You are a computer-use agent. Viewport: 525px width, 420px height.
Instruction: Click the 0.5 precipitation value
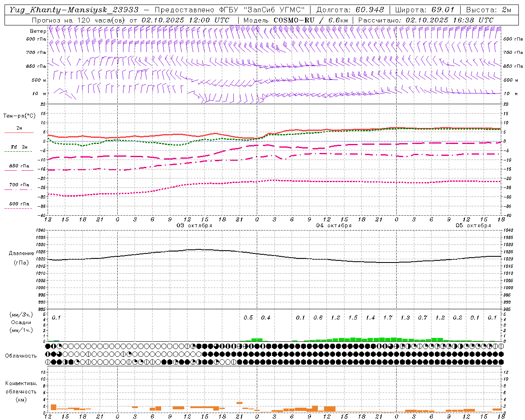click(x=248, y=317)
